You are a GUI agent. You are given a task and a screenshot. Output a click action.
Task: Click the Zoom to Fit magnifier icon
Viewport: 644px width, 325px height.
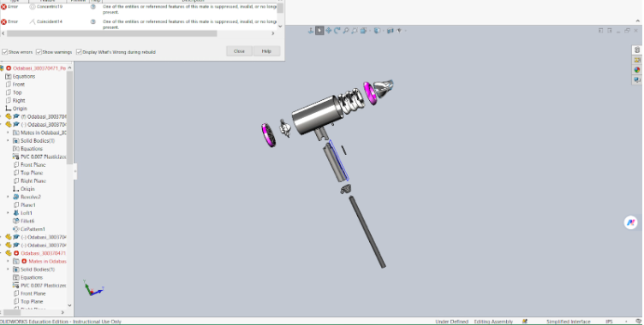tap(346, 31)
